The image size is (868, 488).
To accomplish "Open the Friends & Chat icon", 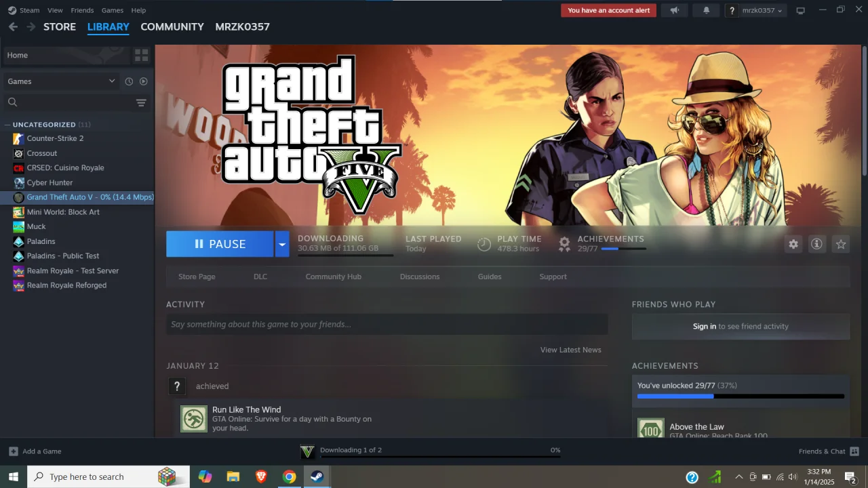I will point(854,451).
